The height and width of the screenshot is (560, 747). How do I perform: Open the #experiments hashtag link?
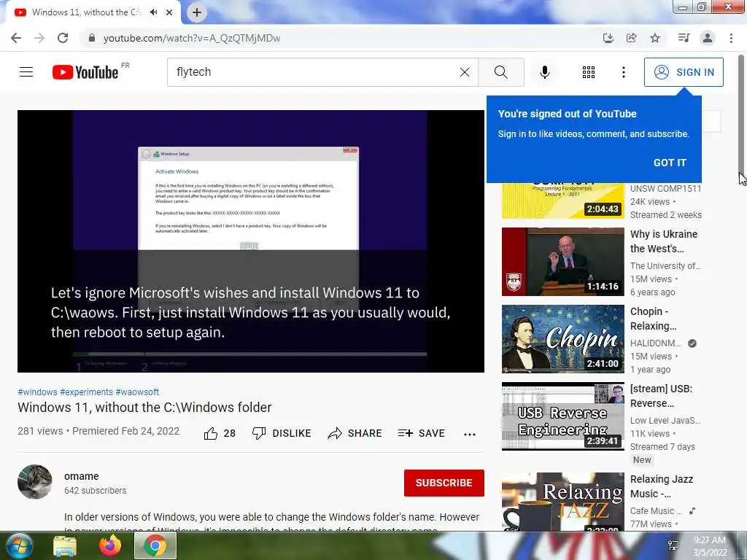(x=86, y=392)
